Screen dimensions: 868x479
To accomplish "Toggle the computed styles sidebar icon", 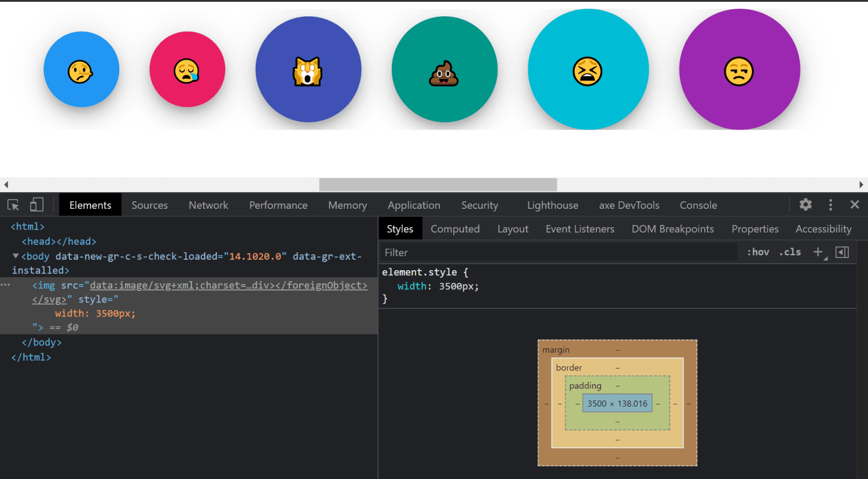I will point(843,252).
